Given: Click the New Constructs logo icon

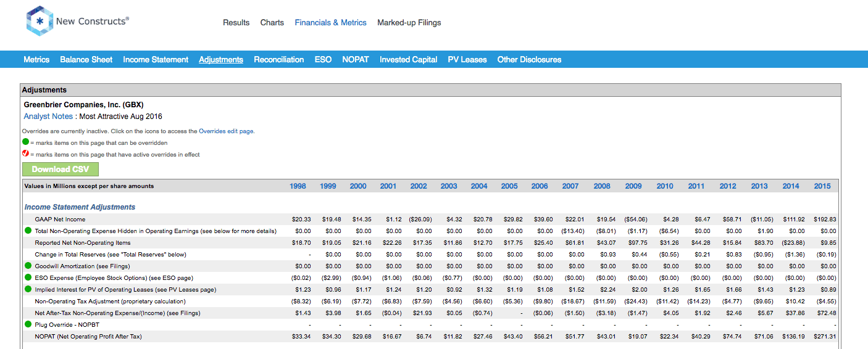Looking at the screenshot, I should coord(40,21).
